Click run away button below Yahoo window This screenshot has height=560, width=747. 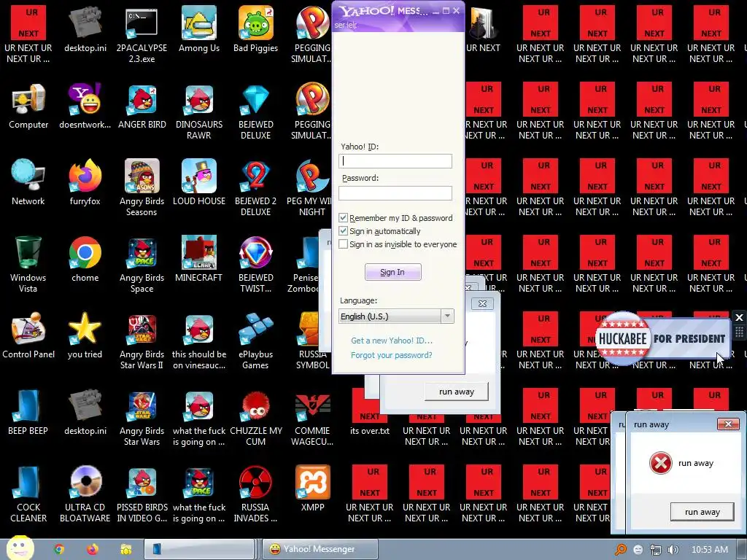click(x=457, y=392)
